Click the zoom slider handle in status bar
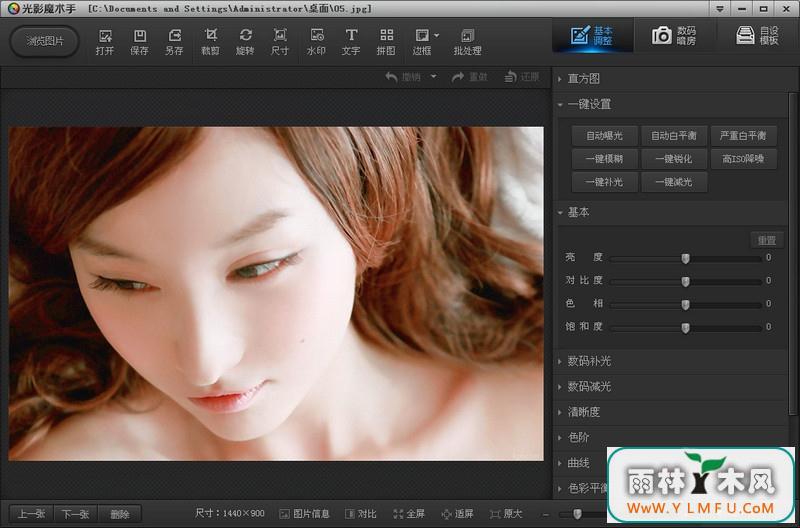800x528 pixels. pos(577,514)
